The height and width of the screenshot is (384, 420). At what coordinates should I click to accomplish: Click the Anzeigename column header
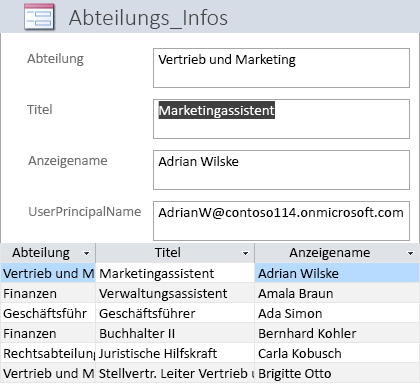(337, 253)
